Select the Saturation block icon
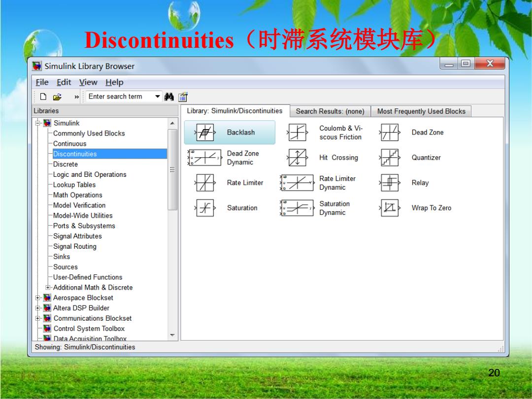 pos(205,208)
